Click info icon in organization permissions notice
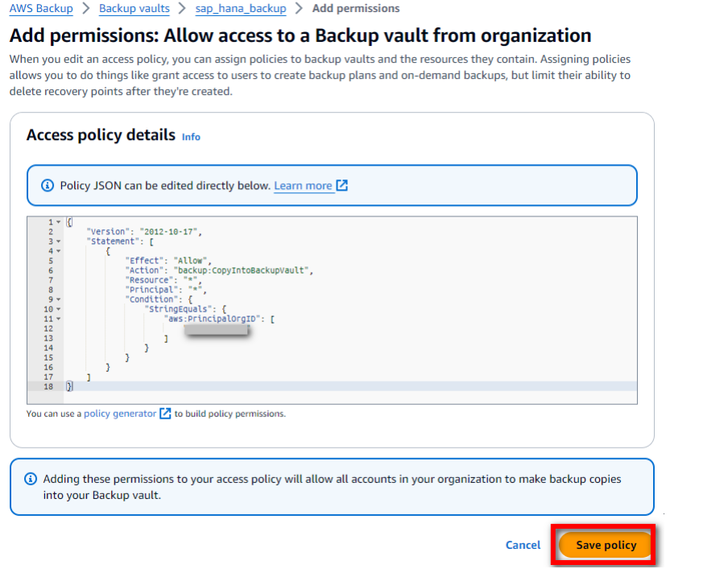 click(31, 479)
